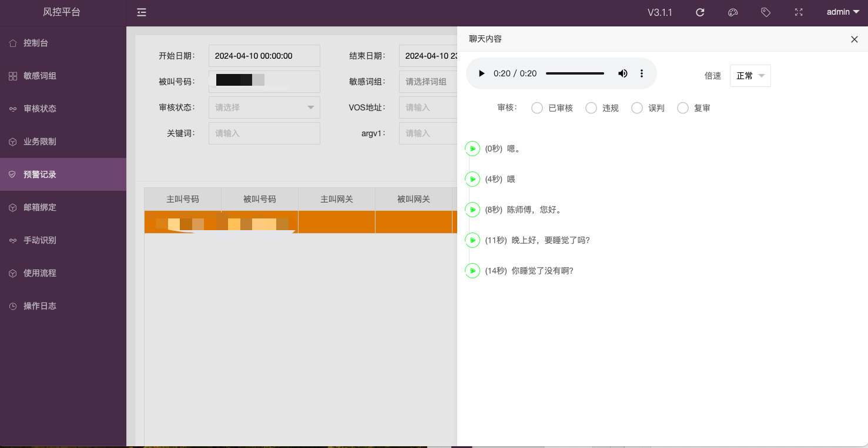Open the 倍速 playback speed dropdown
This screenshot has width=868, height=448.
pos(750,76)
